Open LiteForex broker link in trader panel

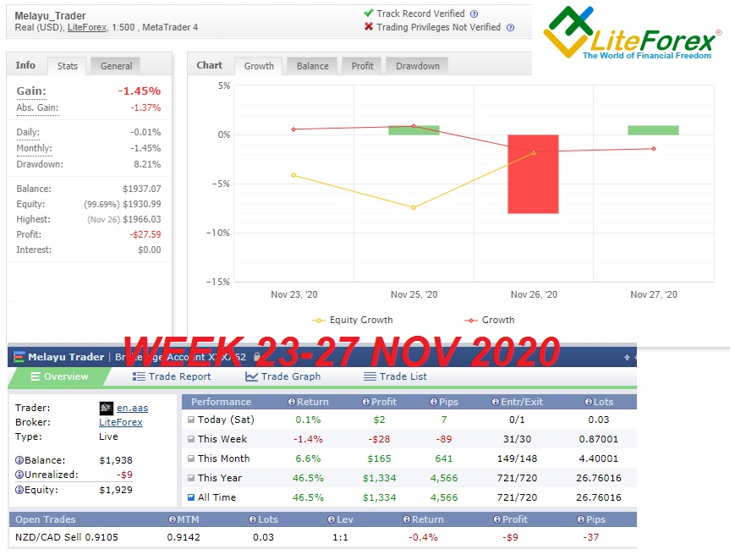121,423
